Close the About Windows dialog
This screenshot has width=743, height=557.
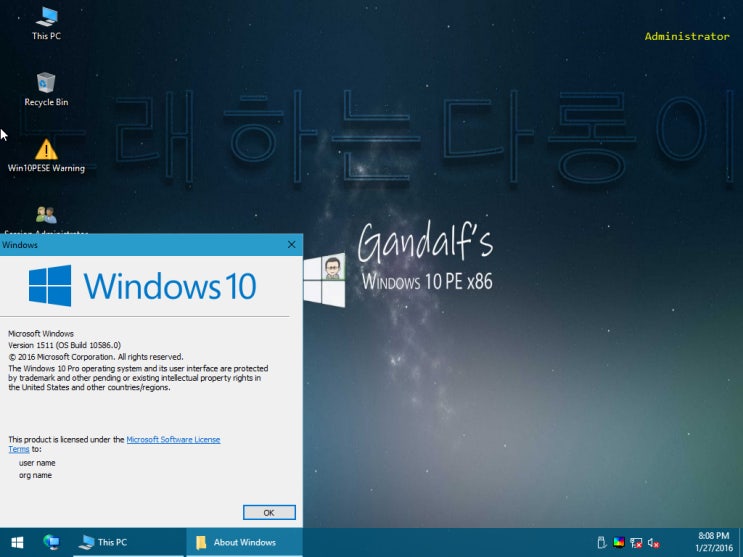(x=291, y=245)
